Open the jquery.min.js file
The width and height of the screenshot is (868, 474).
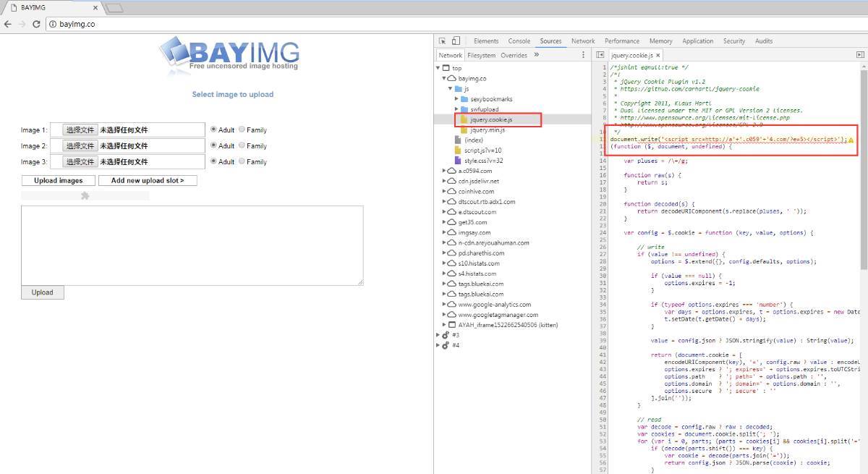(488, 130)
